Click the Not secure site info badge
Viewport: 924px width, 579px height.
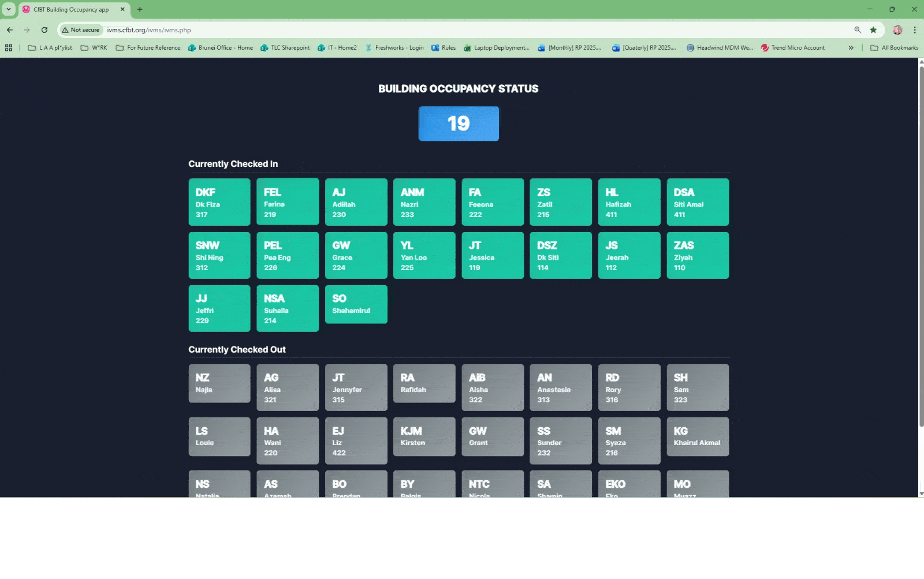81,30
